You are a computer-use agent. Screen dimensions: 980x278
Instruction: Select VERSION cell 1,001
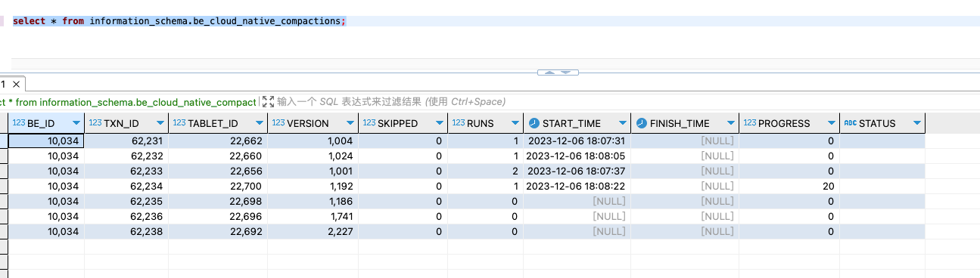click(313, 171)
